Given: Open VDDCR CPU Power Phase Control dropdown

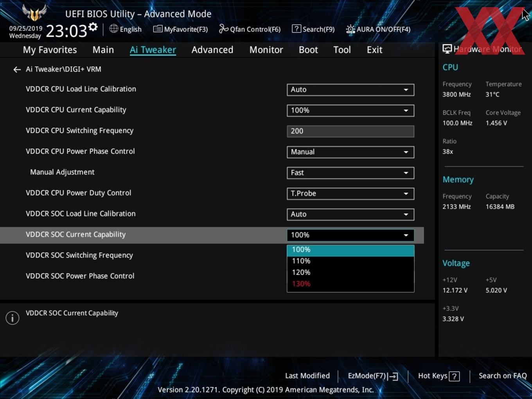Looking at the screenshot, I should 350,152.
